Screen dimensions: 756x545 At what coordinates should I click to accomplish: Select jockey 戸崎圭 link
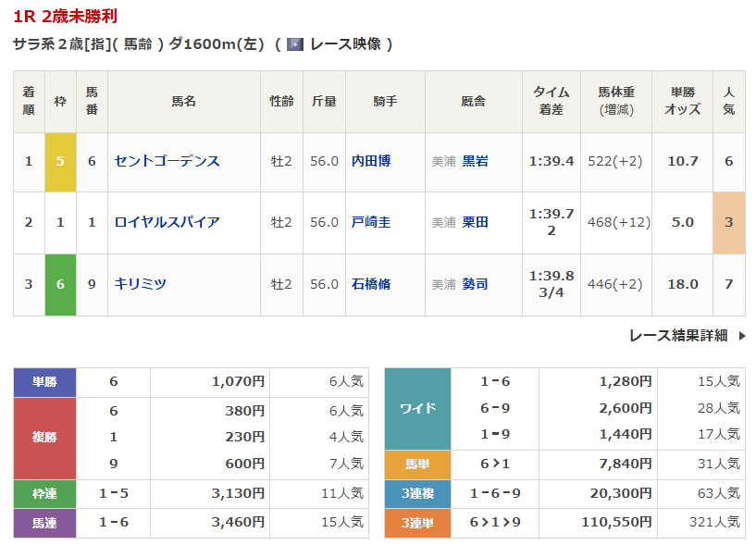[x=371, y=222]
